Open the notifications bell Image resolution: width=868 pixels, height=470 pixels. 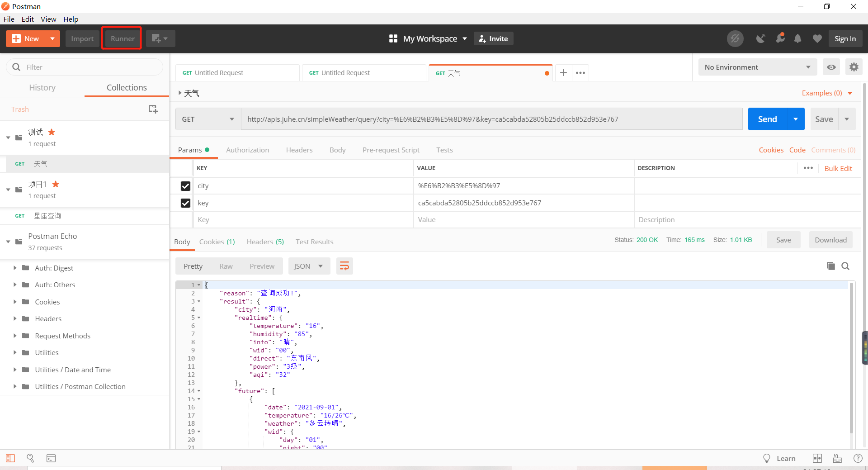(x=798, y=38)
